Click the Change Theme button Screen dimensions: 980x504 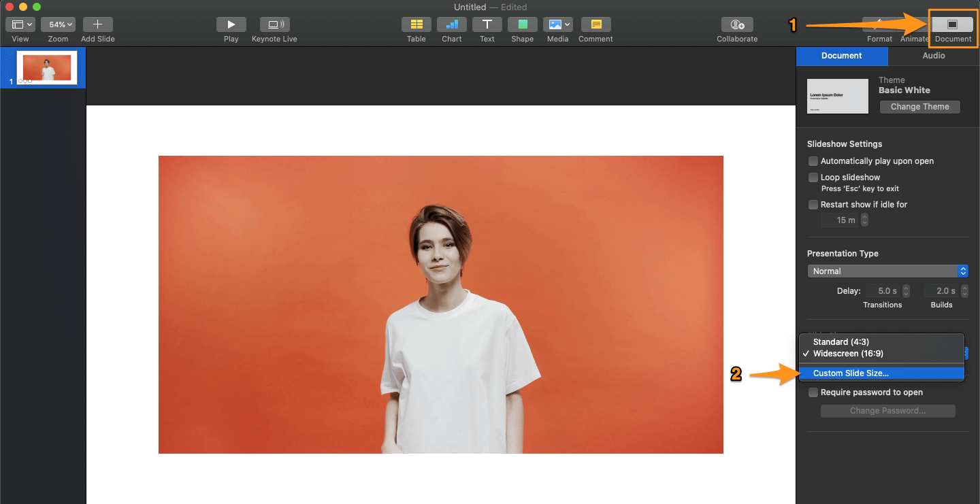click(920, 107)
